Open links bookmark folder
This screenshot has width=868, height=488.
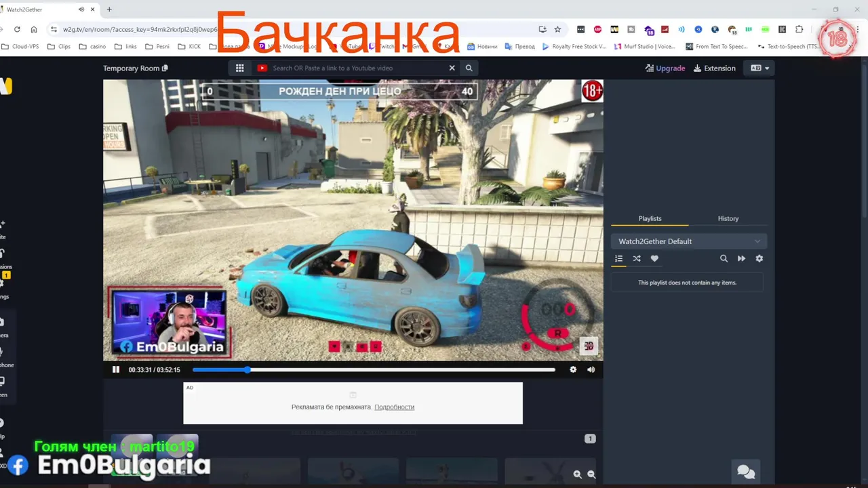coord(125,47)
